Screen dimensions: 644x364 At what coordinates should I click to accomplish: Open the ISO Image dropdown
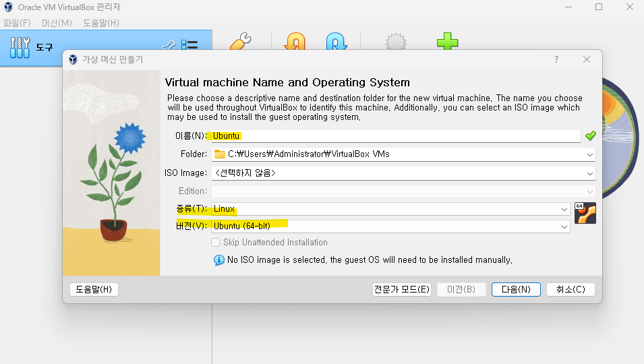pyautogui.click(x=403, y=173)
